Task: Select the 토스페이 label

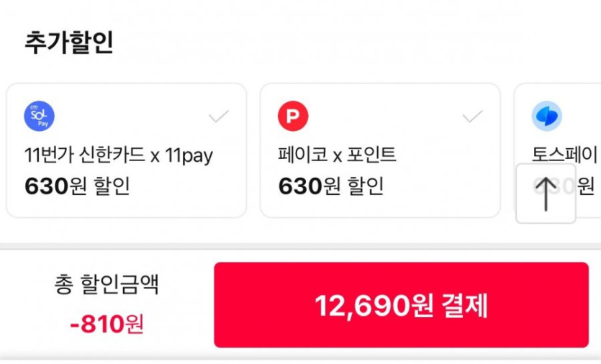Action: tap(565, 155)
